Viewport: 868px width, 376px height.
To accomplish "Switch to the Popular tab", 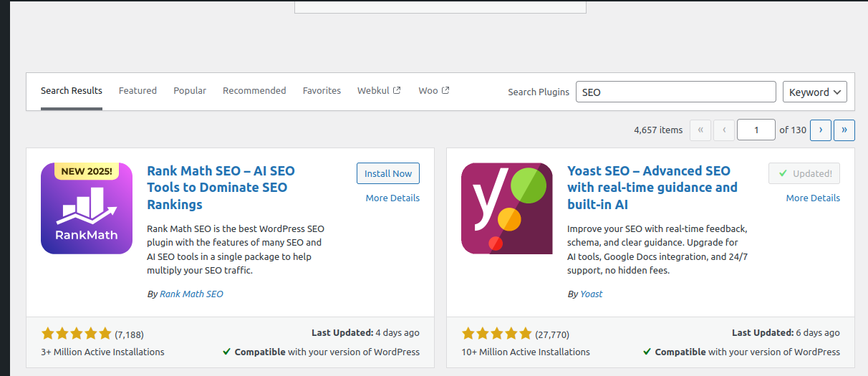I will pos(190,91).
